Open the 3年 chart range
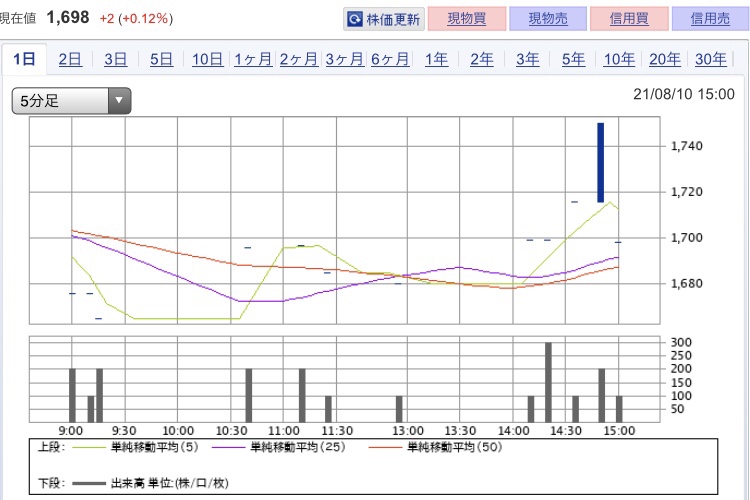Screen dimensions: 750x500 [x=528, y=59]
